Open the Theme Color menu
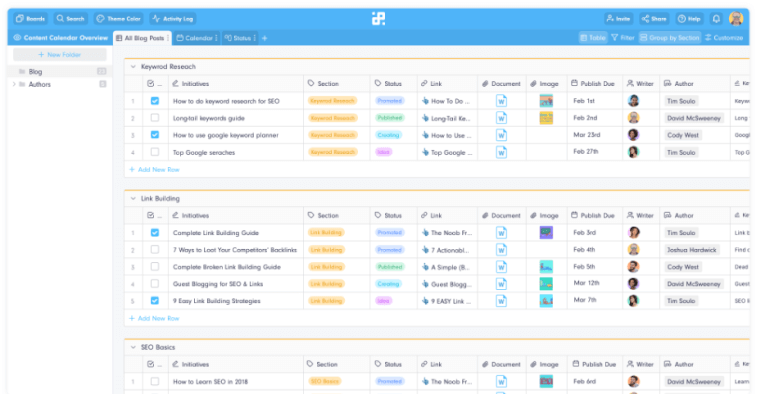Screen dimensions: 770x394 point(118,19)
